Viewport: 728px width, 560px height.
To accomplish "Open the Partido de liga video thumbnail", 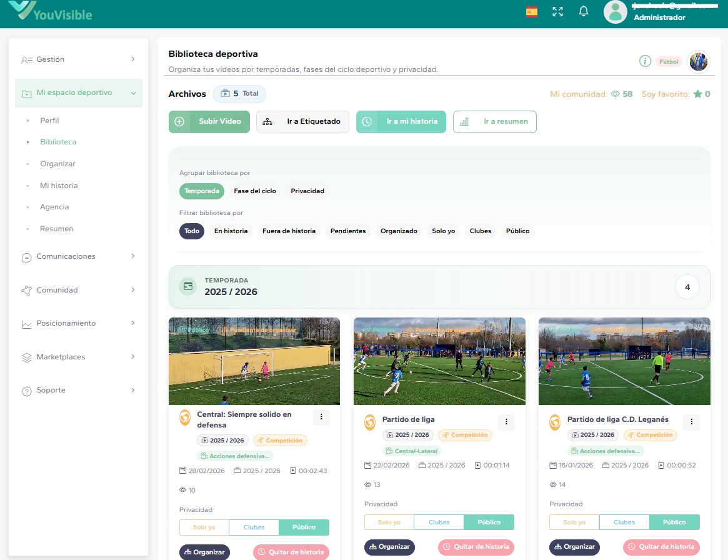I will [439, 361].
